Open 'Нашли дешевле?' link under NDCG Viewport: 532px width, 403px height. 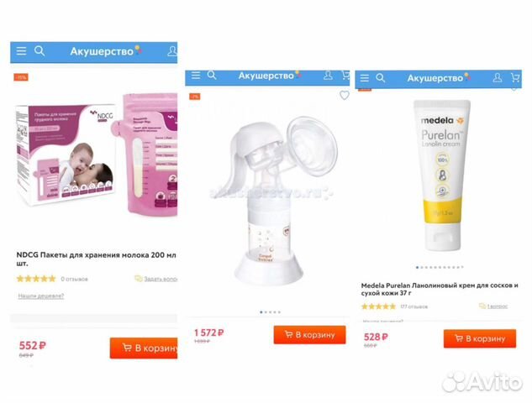pos(40,296)
